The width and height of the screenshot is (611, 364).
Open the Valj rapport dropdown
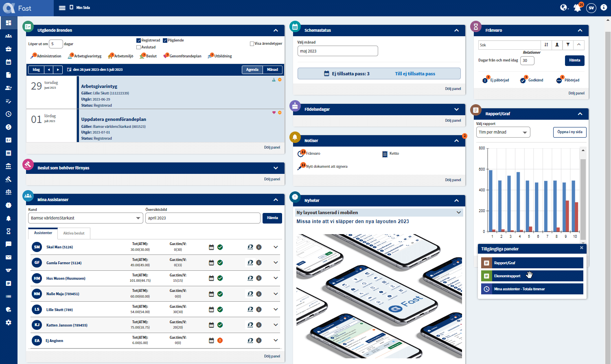[503, 132]
